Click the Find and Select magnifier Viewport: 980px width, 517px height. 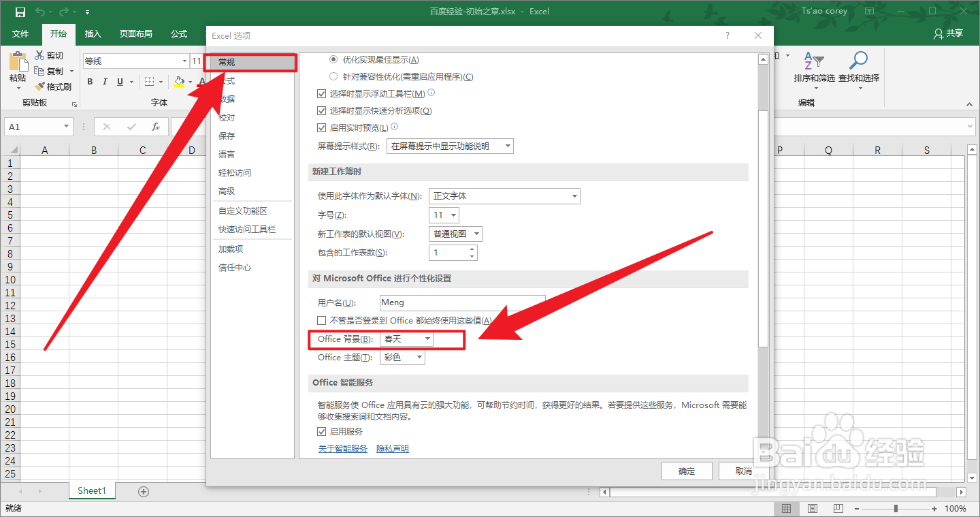[859, 61]
